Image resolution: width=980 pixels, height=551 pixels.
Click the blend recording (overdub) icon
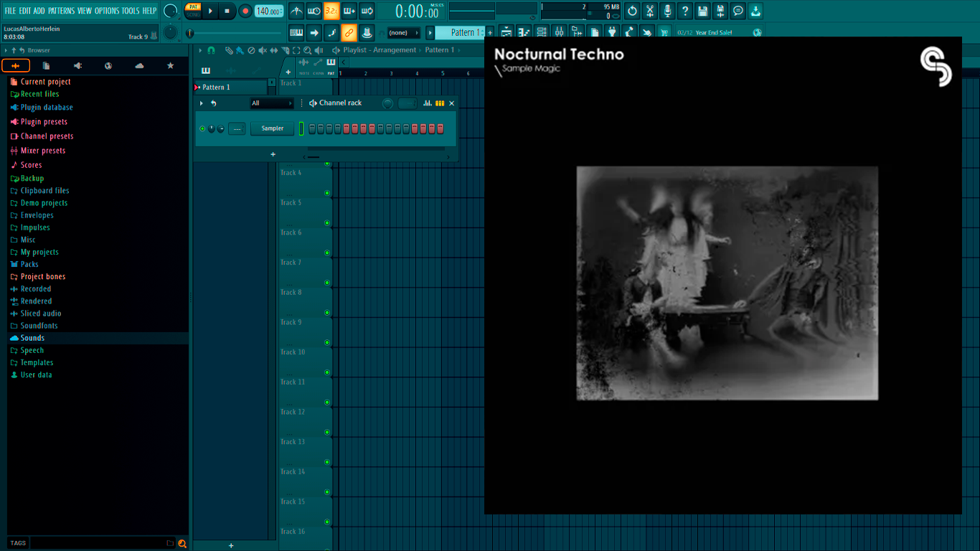(349, 11)
